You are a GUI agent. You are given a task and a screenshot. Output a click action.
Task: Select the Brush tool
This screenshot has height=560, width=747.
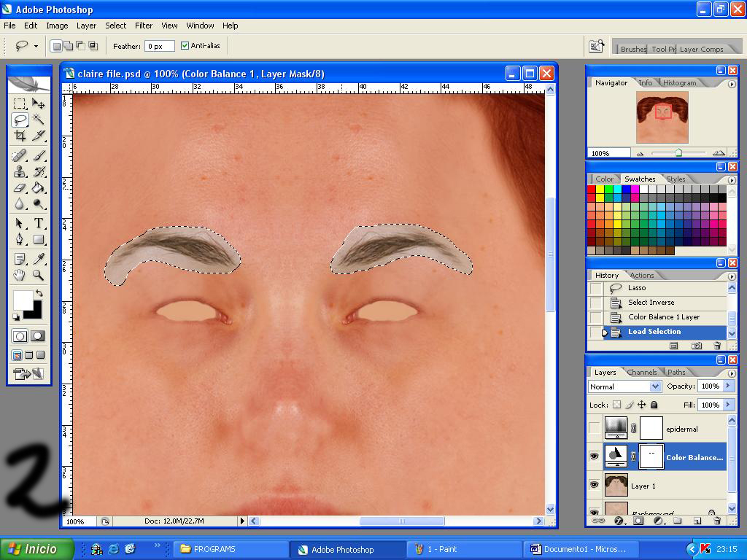[38, 156]
